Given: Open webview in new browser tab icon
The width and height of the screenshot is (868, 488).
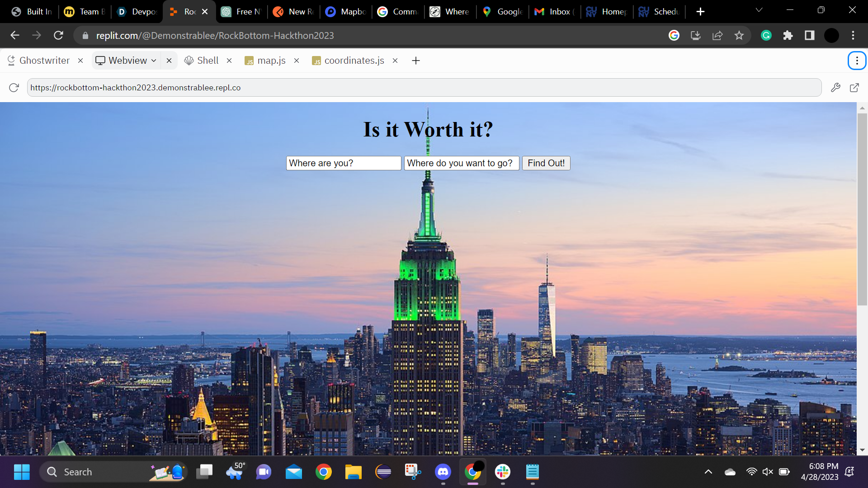Looking at the screenshot, I should (854, 88).
